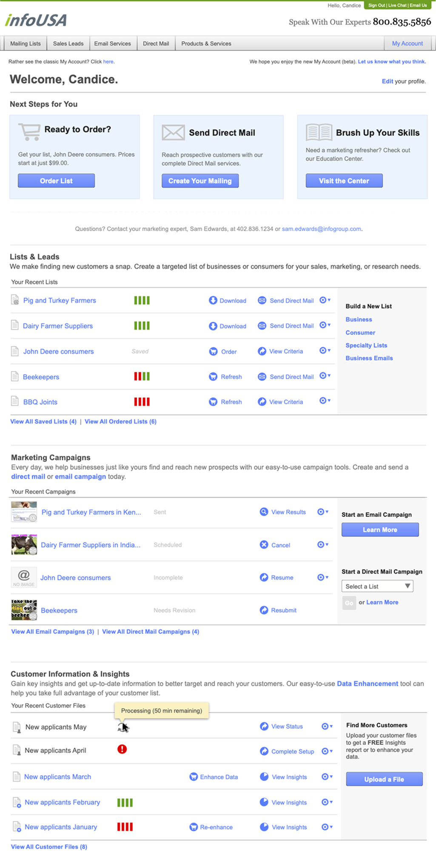The image size is (436, 868).
Task: Click Refresh cart icon for BBQ Joints
Action: (213, 401)
